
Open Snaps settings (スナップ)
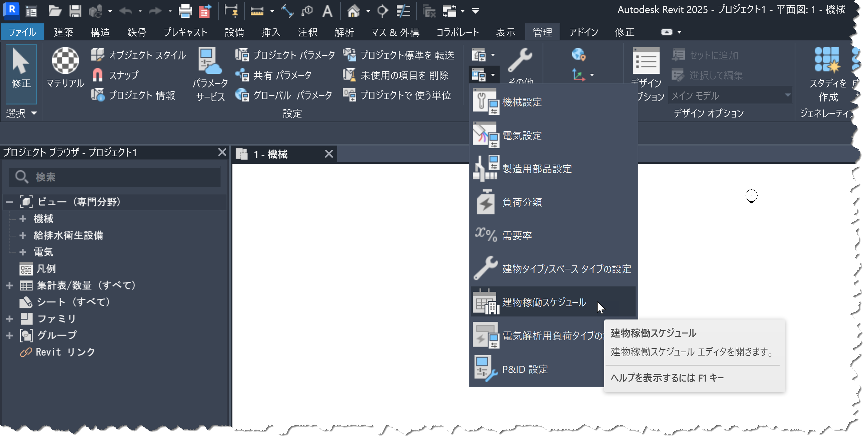pos(115,75)
